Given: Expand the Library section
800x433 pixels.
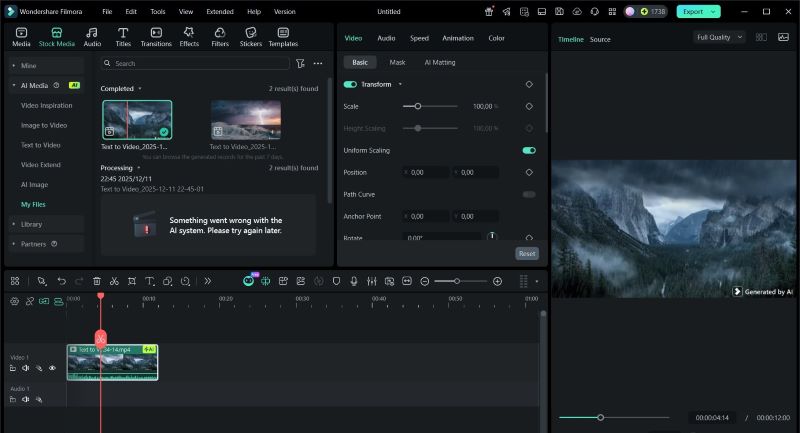Looking at the screenshot, I should [x=14, y=224].
